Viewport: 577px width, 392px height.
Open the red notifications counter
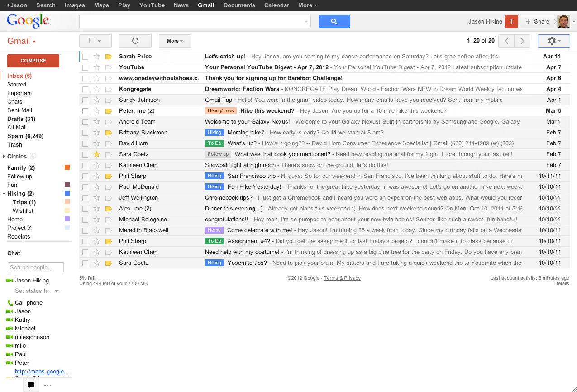(511, 21)
